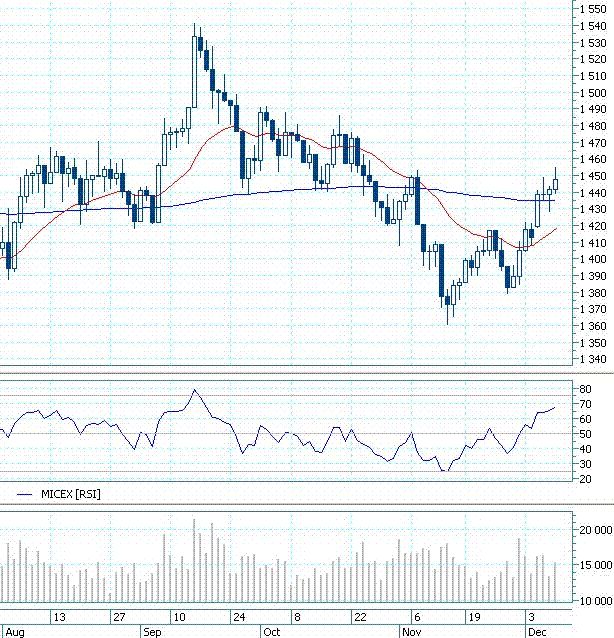Select the Nov month label on timeline
The image size is (614, 638).
click(x=411, y=632)
